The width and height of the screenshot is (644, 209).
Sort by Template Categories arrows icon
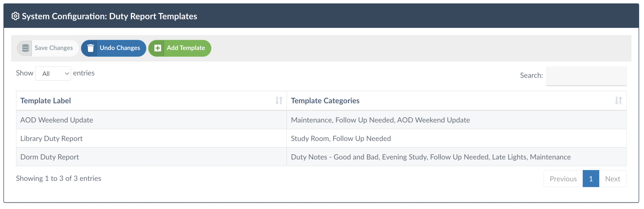(x=618, y=101)
